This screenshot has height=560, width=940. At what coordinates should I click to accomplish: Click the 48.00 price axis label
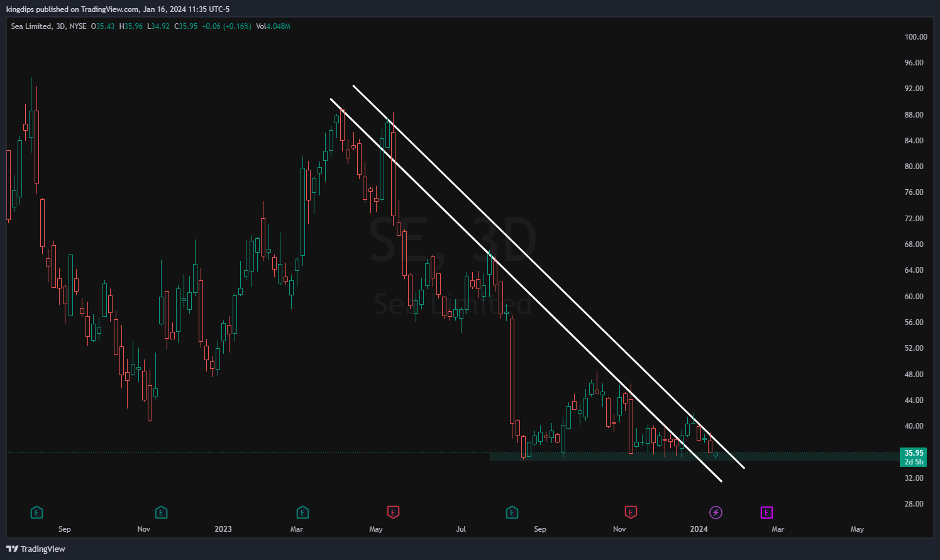tap(914, 375)
